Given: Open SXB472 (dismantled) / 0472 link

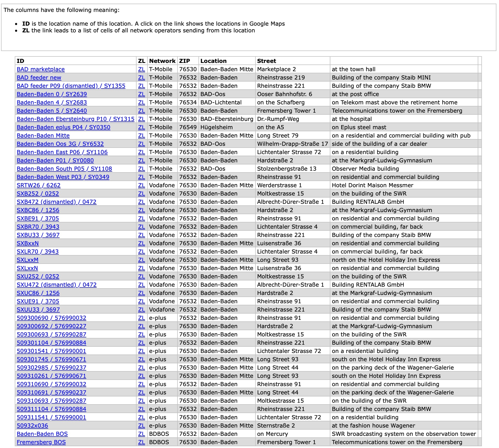Looking at the screenshot, I should click(x=56, y=202).
